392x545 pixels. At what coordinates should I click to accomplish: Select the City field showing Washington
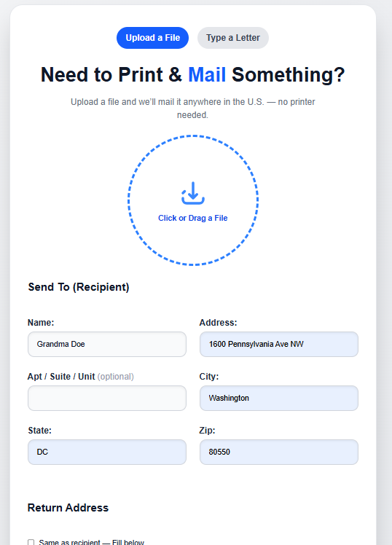(279, 398)
